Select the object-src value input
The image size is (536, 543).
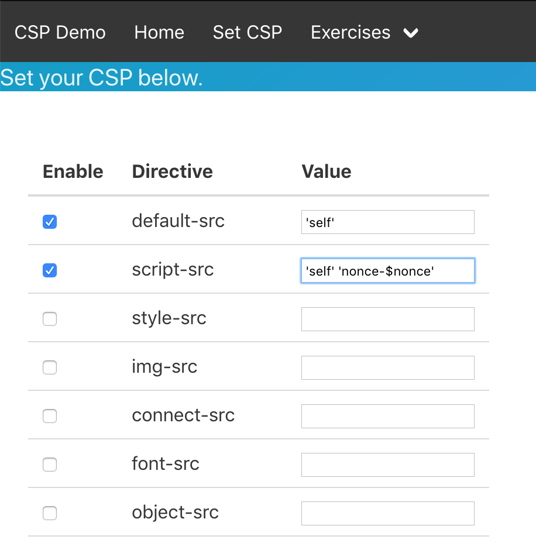click(388, 513)
